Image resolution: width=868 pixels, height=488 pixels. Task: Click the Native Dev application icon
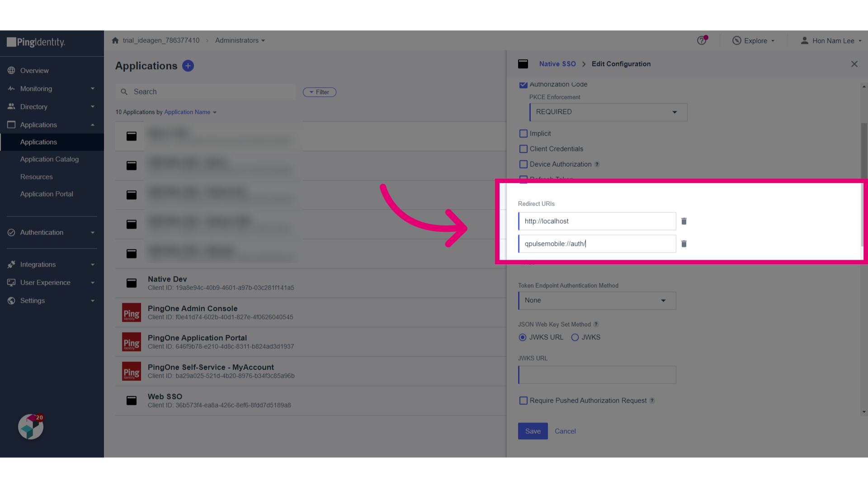132,283
